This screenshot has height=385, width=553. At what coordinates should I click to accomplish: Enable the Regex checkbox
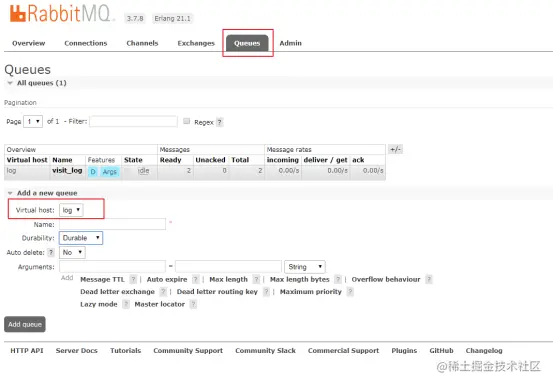(x=187, y=121)
